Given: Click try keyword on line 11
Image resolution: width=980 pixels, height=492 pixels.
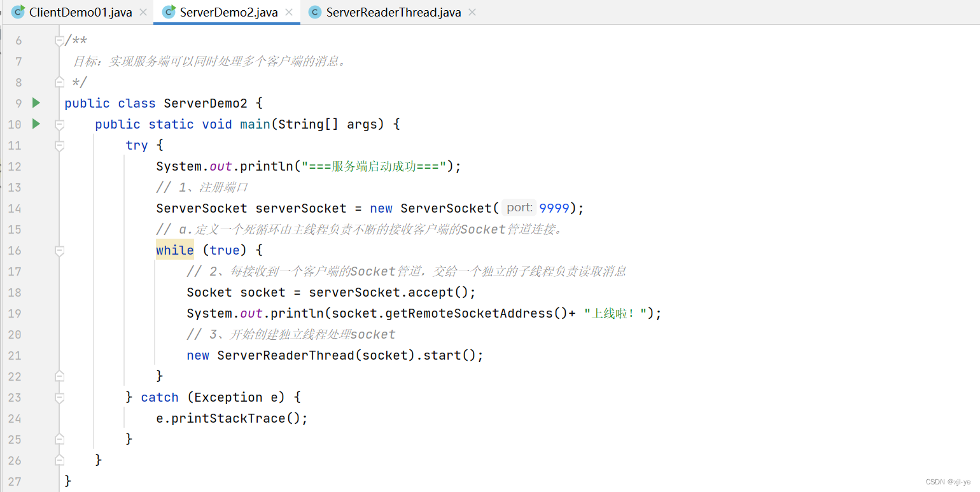Looking at the screenshot, I should pos(137,145).
